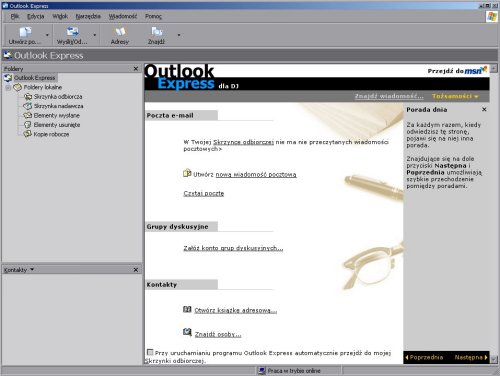
Task: Open the Adresy address book icon
Action: coord(120,32)
